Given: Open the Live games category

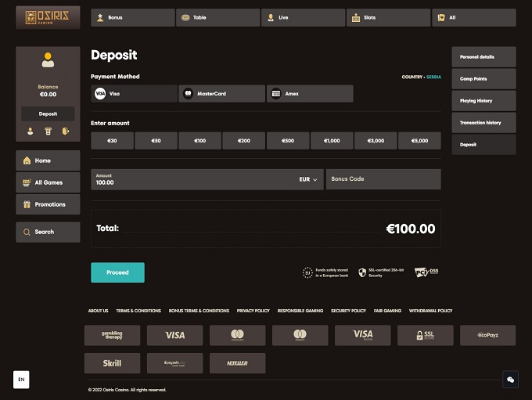Looking at the screenshot, I should click(x=304, y=17).
